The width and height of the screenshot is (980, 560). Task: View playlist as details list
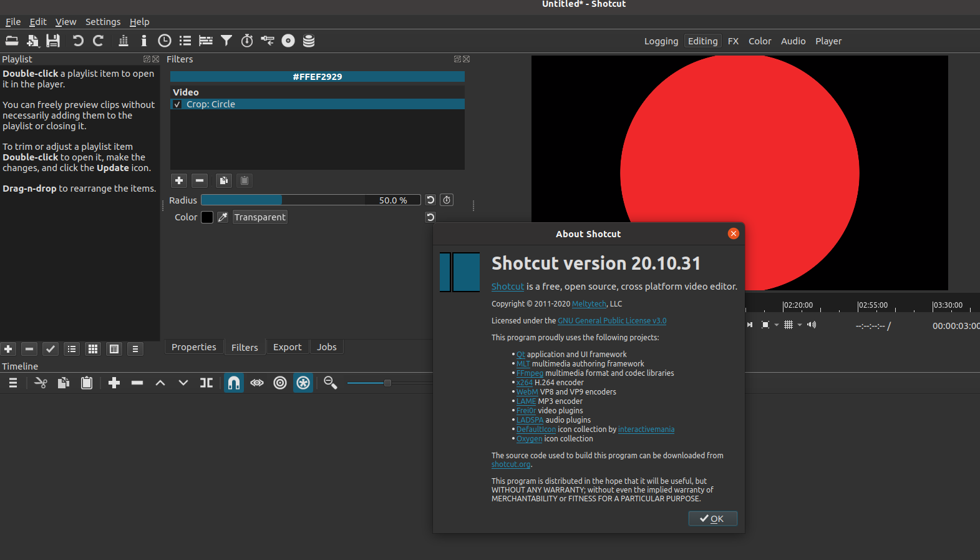(72, 349)
